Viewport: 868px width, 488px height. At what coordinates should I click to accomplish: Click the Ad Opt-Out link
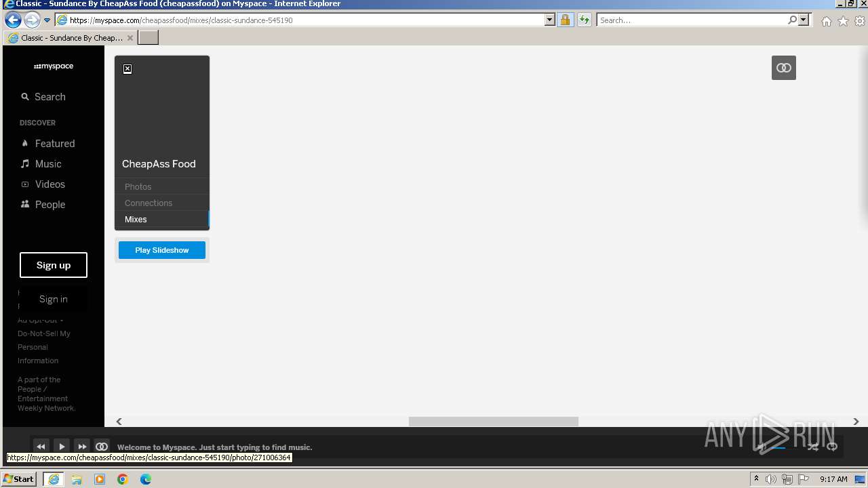click(x=40, y=320)
